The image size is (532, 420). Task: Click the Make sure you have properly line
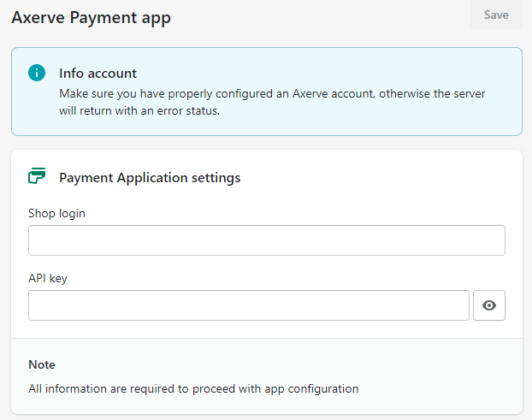272,93
